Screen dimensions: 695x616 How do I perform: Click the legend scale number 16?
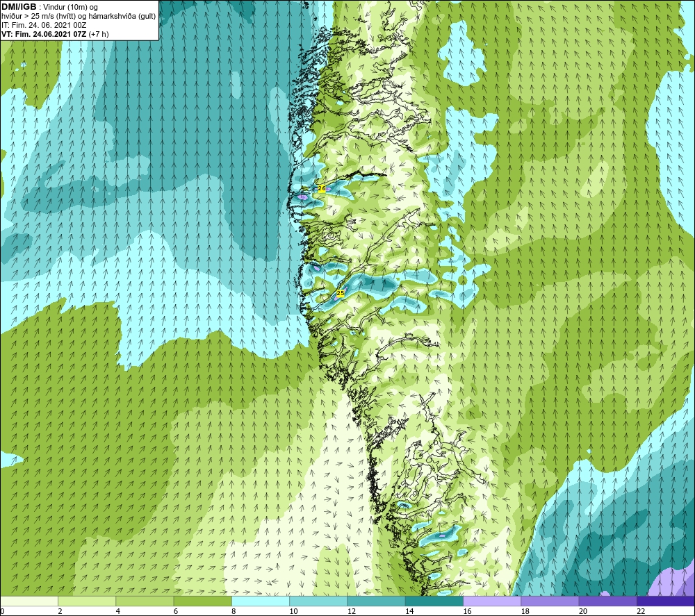pyautogui.click(x=467, y=612)
